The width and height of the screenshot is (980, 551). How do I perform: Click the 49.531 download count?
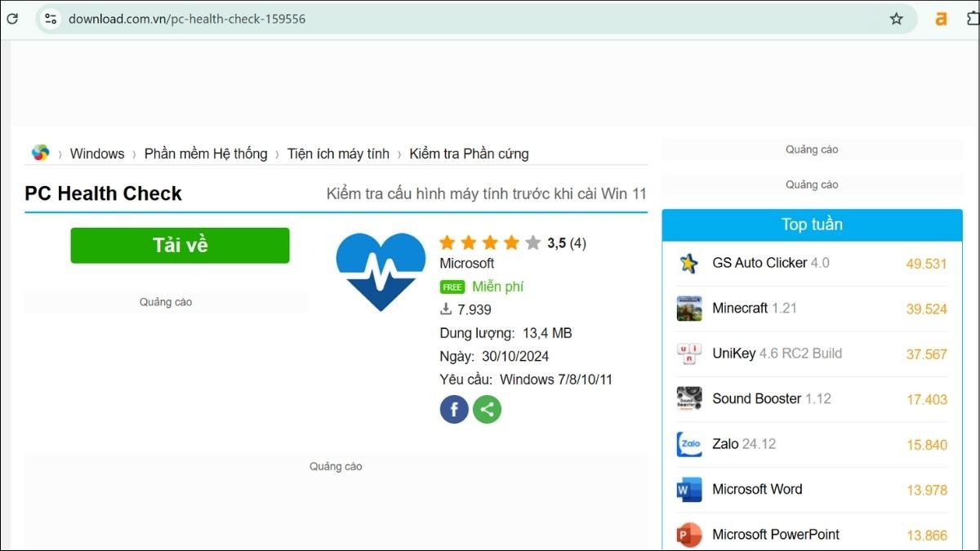pyautogui.click(x=926, y=264)
